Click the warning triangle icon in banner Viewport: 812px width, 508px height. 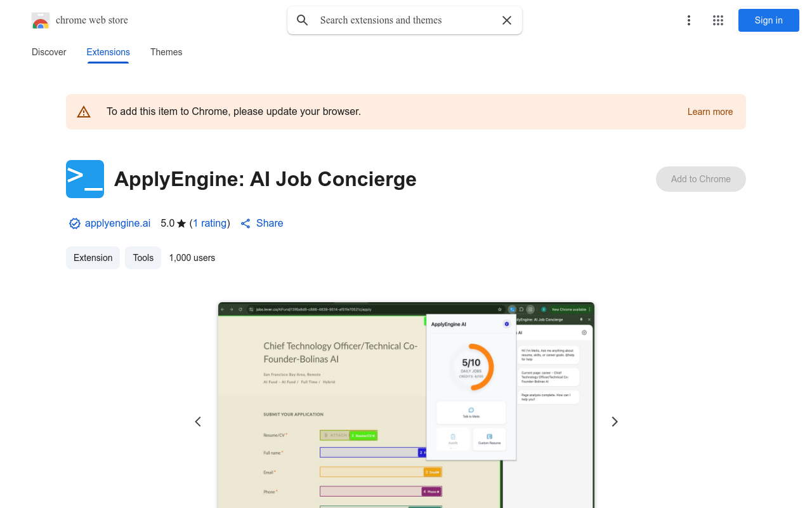click(84, 112)
